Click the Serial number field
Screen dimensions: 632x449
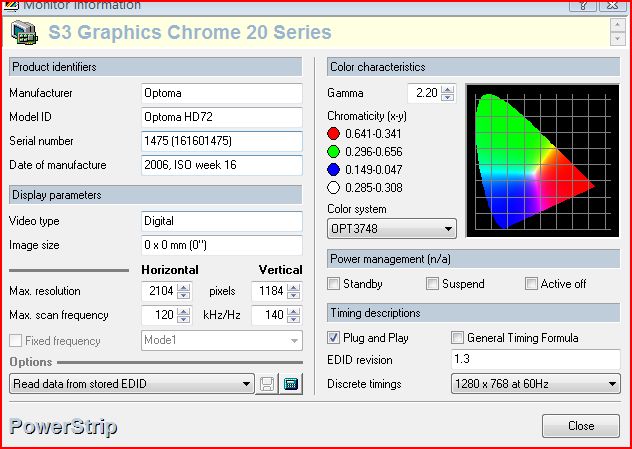pos(222,141)
